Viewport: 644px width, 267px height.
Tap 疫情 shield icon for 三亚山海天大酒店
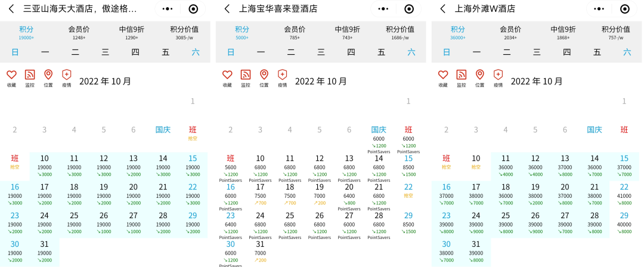pos(67,78)
